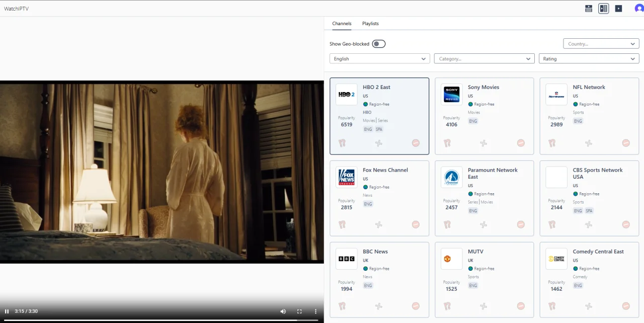Image resolution: width=644 pixels, height=323 pixels.
Task: Select the side-by-side player and list layout
Action: (604, 9)
